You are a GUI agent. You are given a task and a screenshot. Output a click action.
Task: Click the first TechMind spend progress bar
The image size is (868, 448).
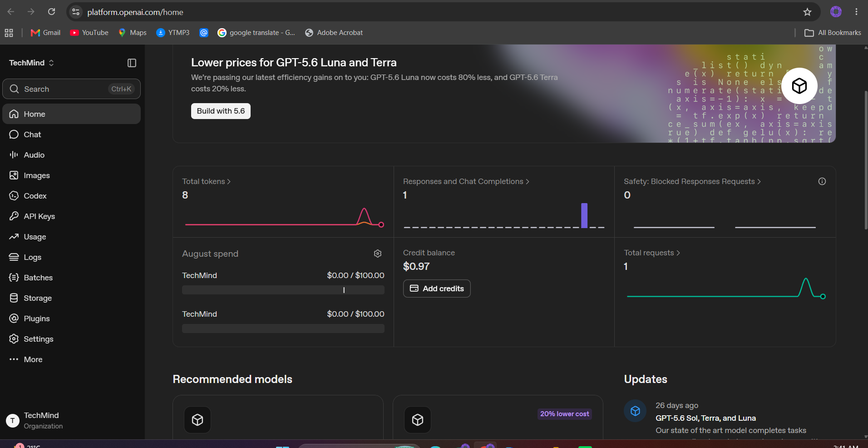pos(283,290)
